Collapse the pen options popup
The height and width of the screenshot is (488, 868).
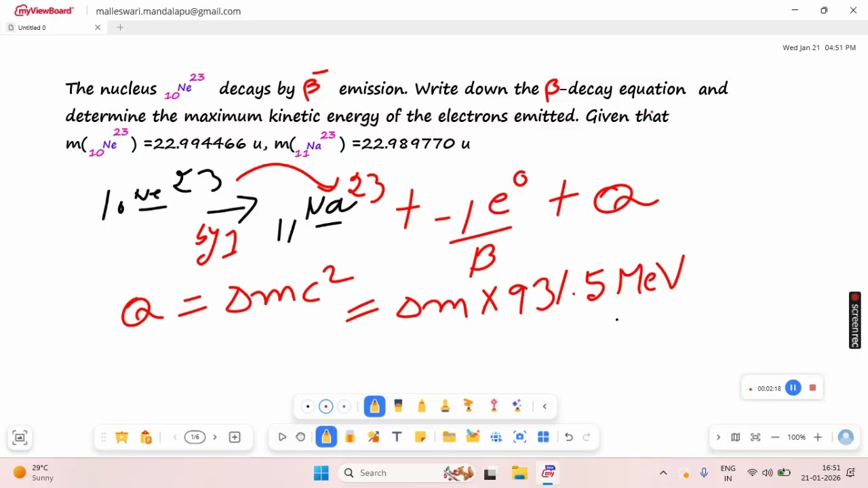(x=545, y=407)
